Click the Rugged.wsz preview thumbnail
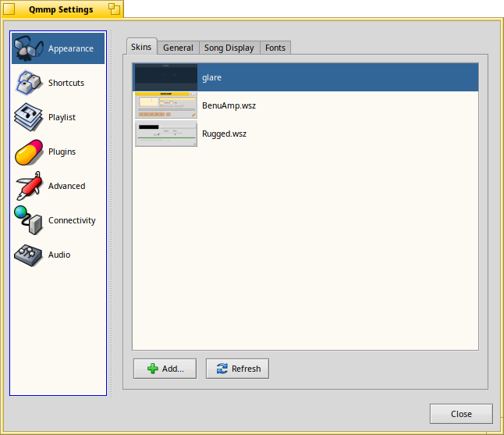Viewport: 504px width, 435px height. (x=166, y=134)
